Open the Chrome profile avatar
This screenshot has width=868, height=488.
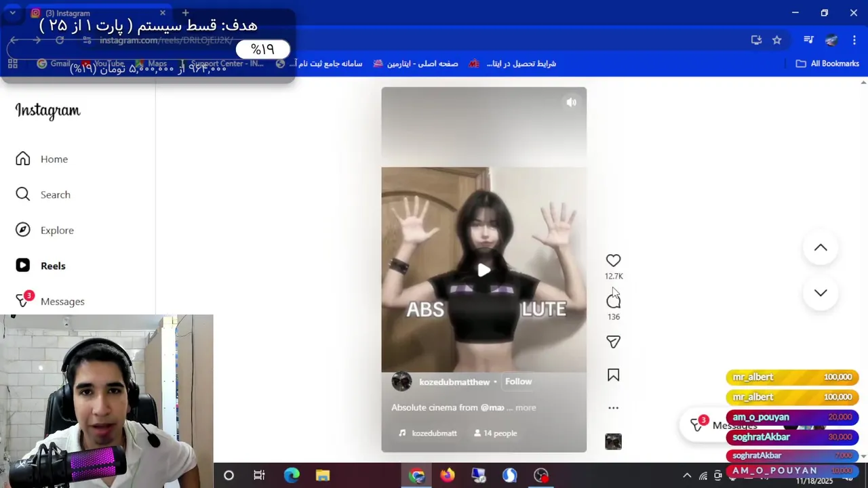coord(831,40)
